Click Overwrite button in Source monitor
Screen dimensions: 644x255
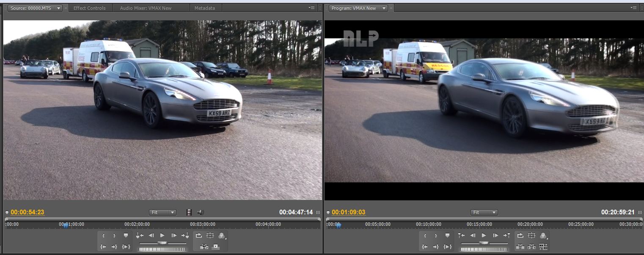pos(215,247)
